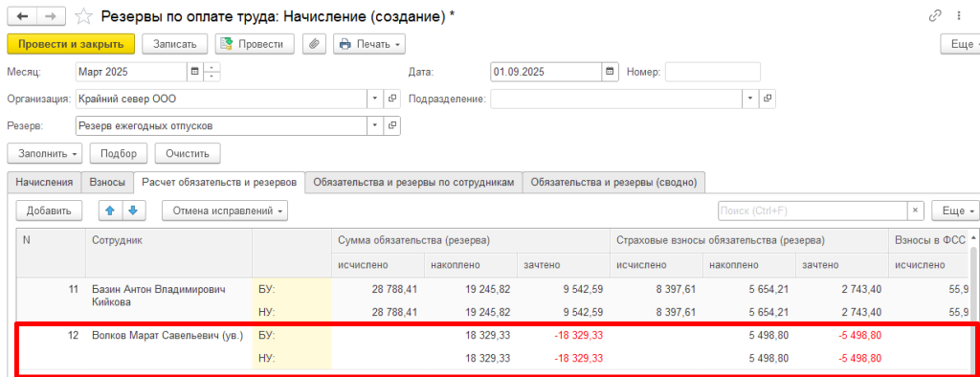Click the Месяц spinner arrows
Viewport: 980px width, 377px height.
click(212, 72)
